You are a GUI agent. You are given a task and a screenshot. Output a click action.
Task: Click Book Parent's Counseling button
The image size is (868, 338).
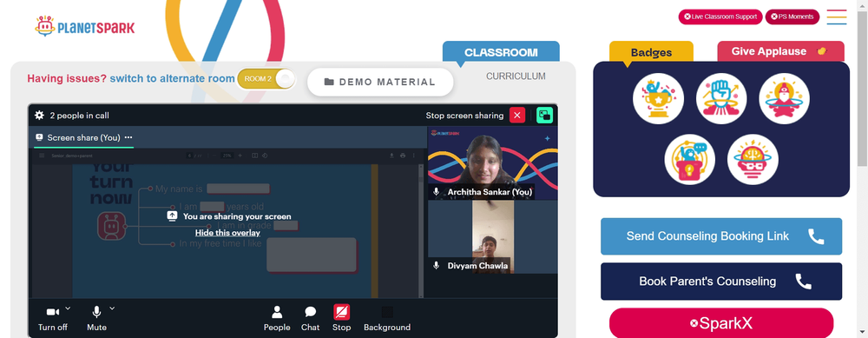[721, 282]
